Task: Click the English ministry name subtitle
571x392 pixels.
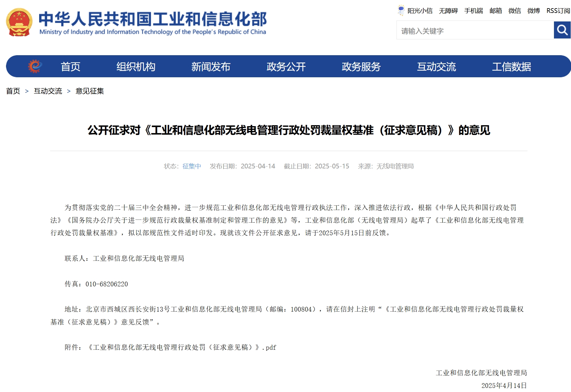Action: (153, 32)
